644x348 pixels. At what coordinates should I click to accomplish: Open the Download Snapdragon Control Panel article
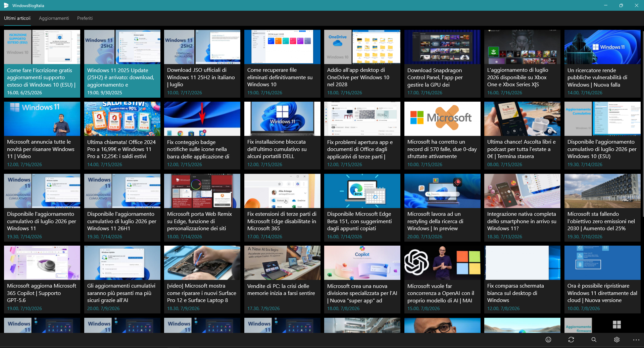pos(442,64)
